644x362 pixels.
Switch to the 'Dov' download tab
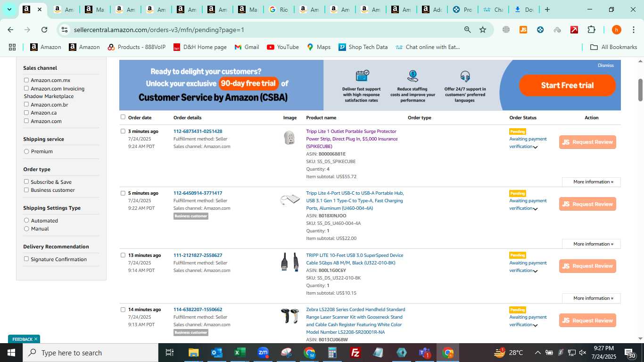524,9
